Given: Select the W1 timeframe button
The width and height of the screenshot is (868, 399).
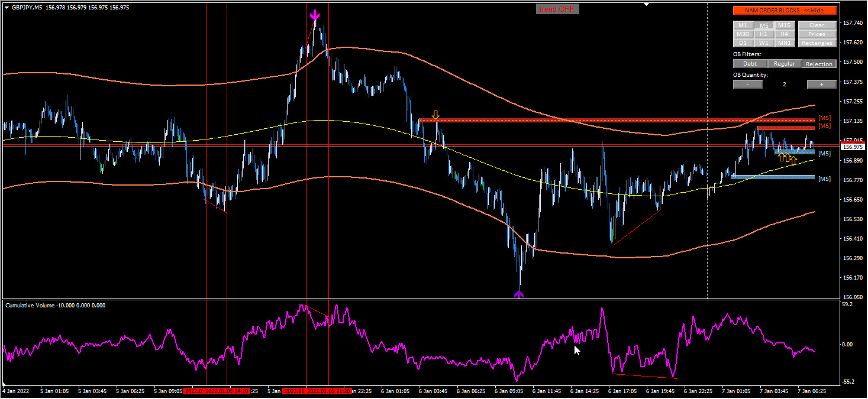Looking at the screenshot, I should point(764,43).
